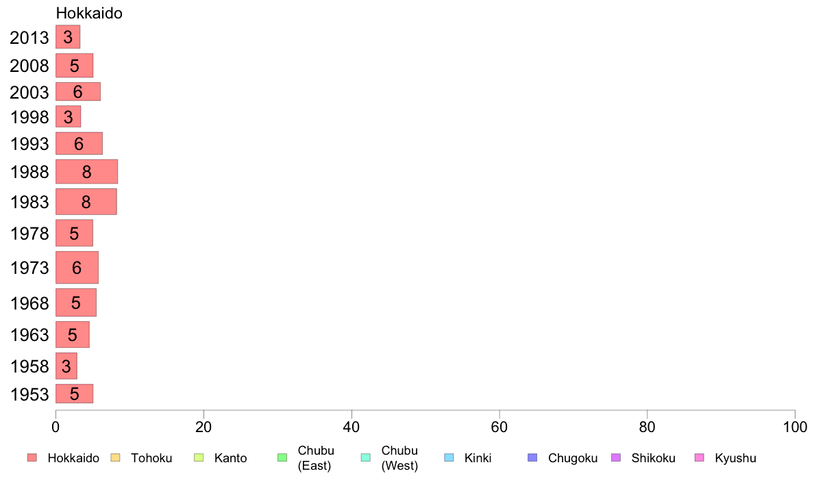Click the Chubu (West) legend swatch
The height and width of the screenshot is (504, 814).
click(366, 457)
